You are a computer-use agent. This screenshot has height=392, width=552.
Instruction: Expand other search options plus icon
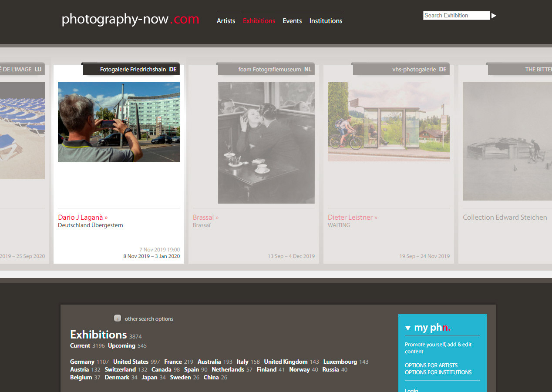point(118,318)
